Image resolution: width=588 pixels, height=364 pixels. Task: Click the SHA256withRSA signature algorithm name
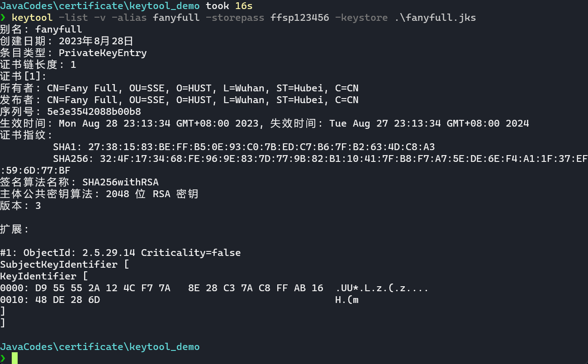point(120,182)
